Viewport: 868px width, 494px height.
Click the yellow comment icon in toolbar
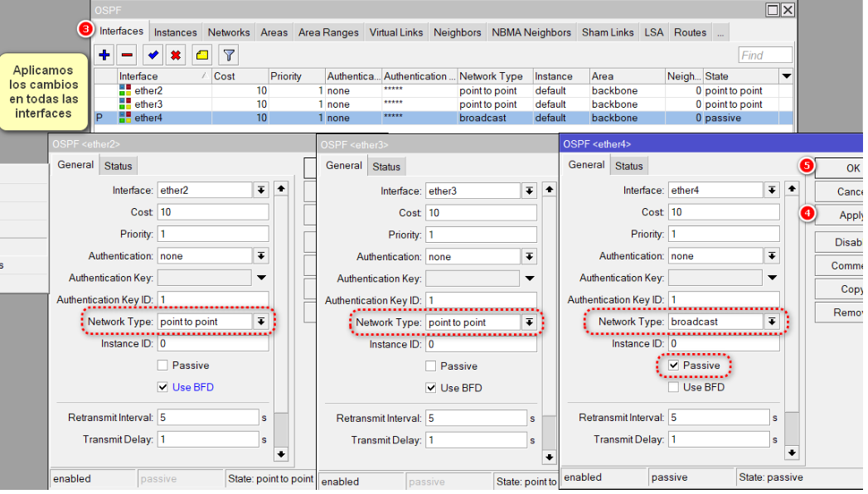201,56
